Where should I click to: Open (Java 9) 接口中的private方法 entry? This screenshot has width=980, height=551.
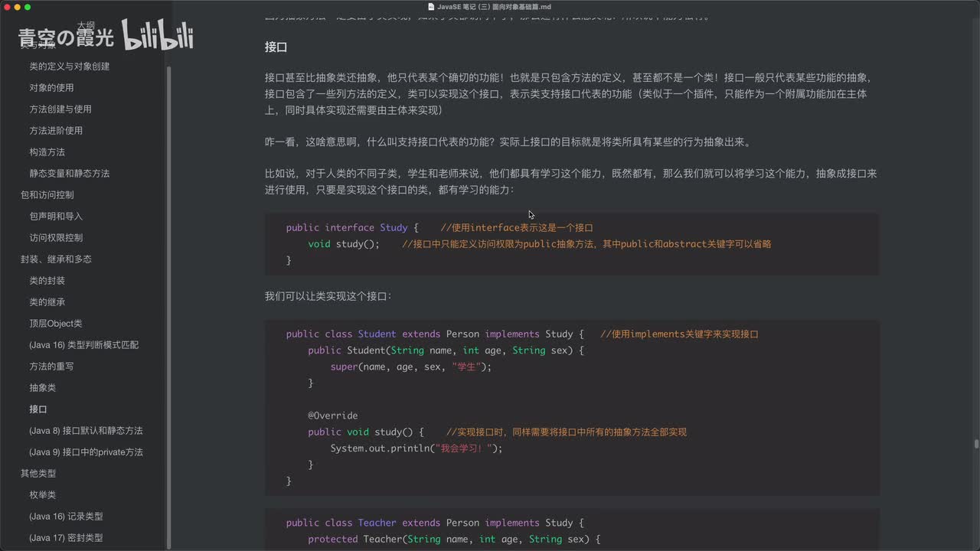[86, 452]
